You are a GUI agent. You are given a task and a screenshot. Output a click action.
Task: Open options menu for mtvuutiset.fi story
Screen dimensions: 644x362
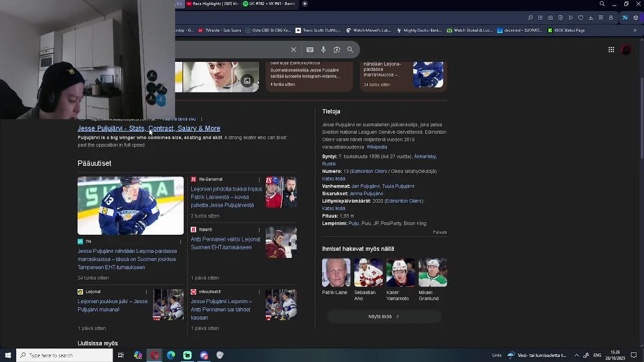[x=259, y=292]
